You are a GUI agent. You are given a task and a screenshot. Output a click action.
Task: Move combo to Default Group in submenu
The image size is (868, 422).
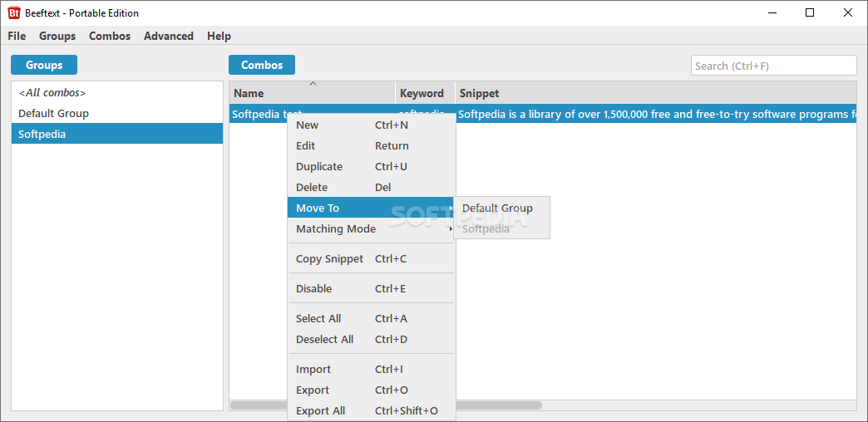[x=501, y=208]
